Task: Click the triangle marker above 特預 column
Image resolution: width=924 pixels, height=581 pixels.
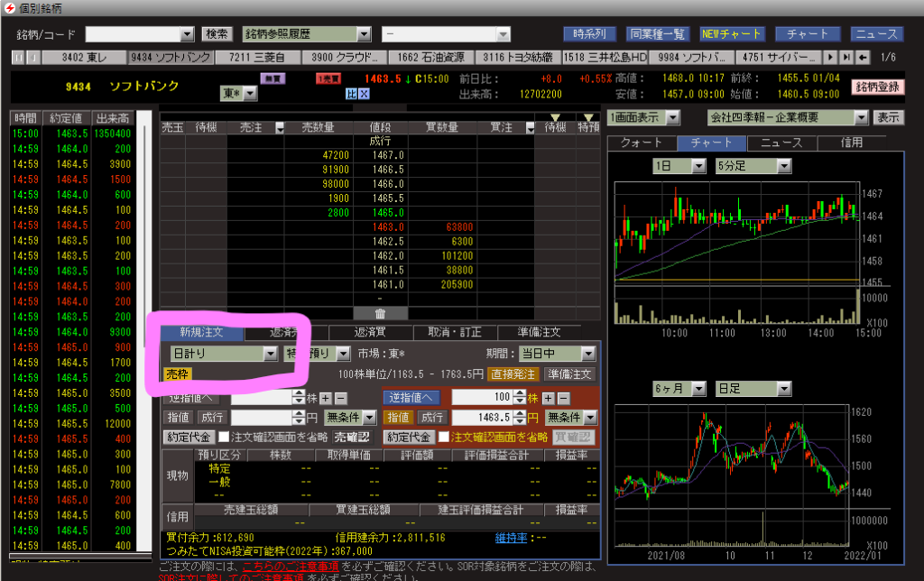Action: tap(588, 117)
